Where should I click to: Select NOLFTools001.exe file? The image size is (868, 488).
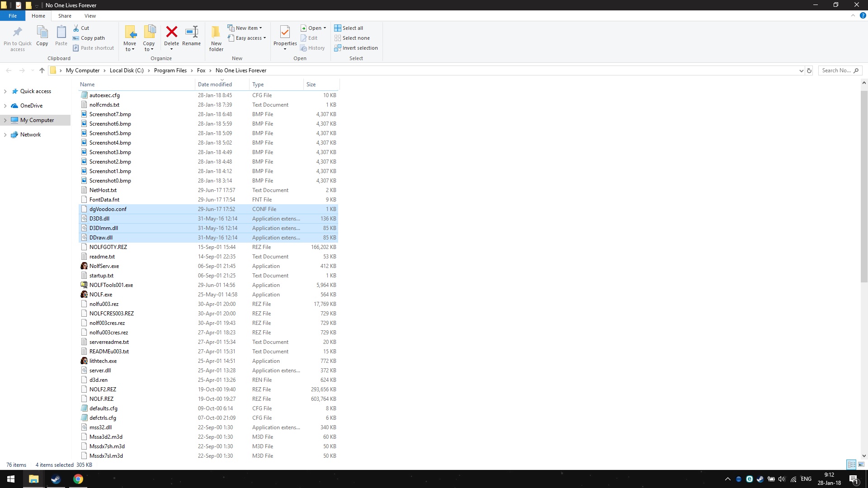(x=208, y=285)
